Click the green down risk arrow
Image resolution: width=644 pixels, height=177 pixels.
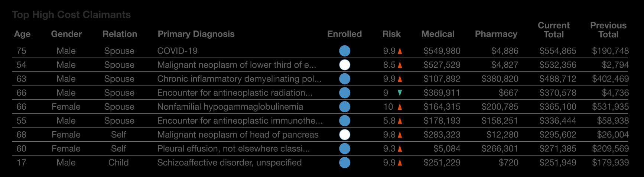400,93
